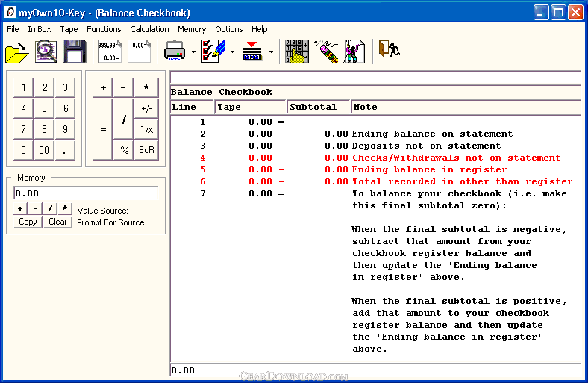The width and height of the screenshot is (588, 383).
Task: Click the memory Copy button
Action: pos(28,222)
